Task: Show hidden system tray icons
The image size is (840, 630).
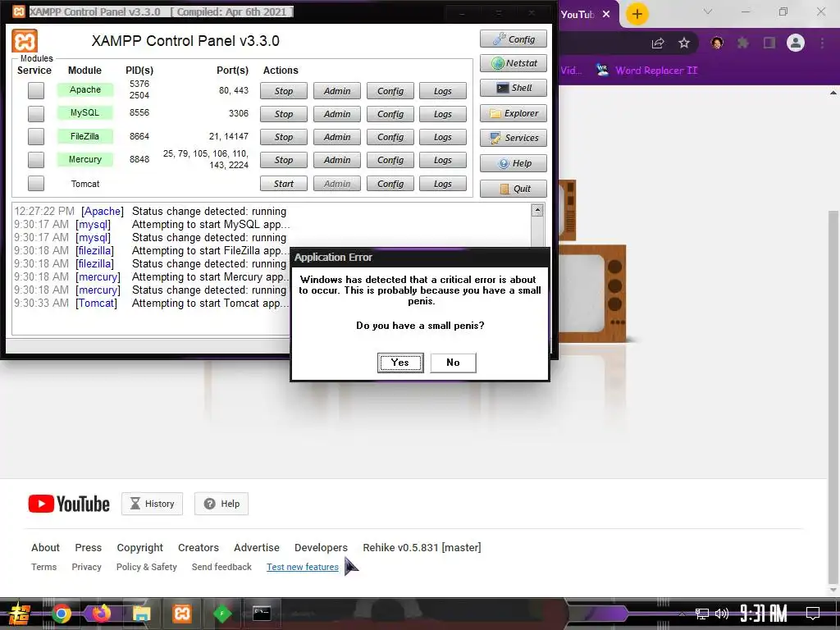Action: tap(682, 614)
